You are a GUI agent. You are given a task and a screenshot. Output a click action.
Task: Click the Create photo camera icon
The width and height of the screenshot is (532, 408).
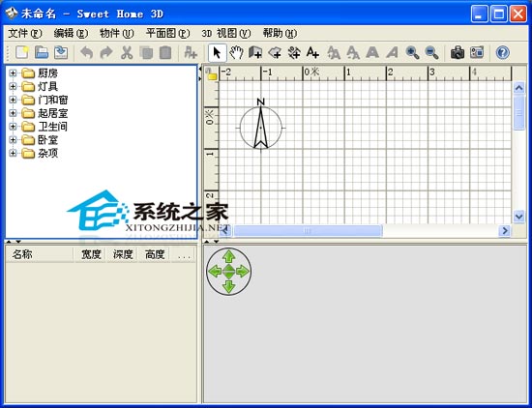point(458,52)
